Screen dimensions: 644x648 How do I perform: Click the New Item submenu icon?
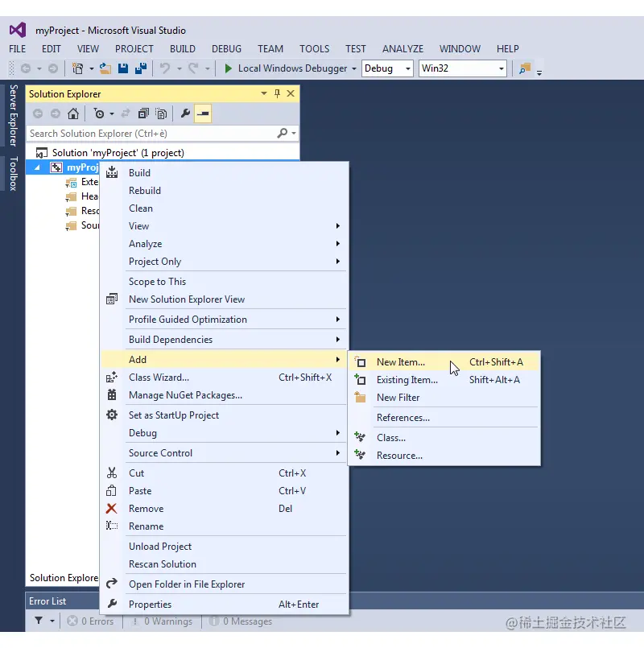[x=361, y=362]
